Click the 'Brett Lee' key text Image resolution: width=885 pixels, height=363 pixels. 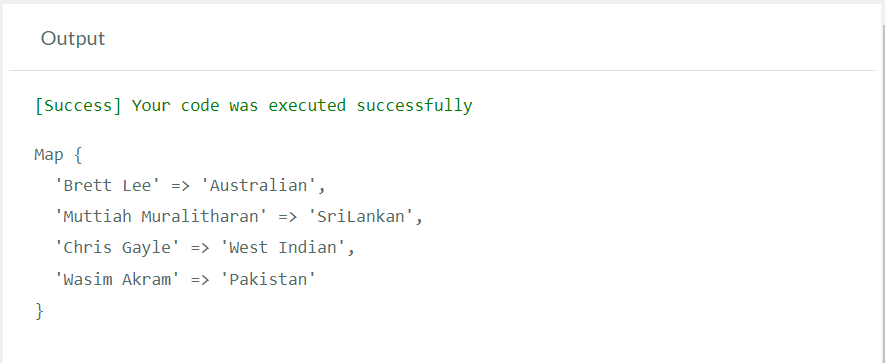tap(108, 186)
